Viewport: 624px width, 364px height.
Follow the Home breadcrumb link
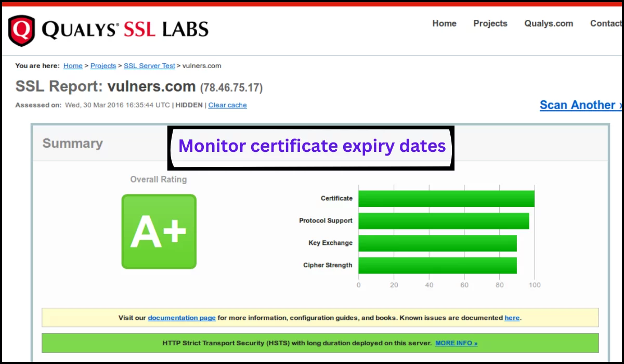tap(73, 66)
